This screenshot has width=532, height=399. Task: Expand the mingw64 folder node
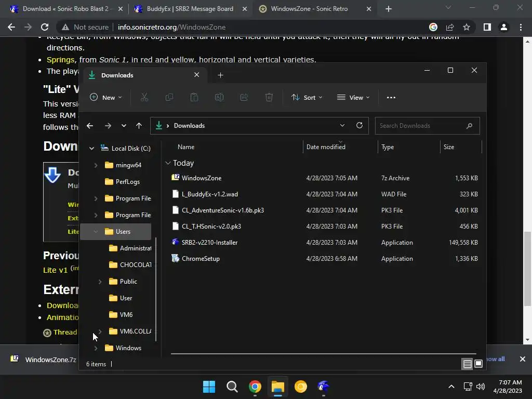[96, 165]
